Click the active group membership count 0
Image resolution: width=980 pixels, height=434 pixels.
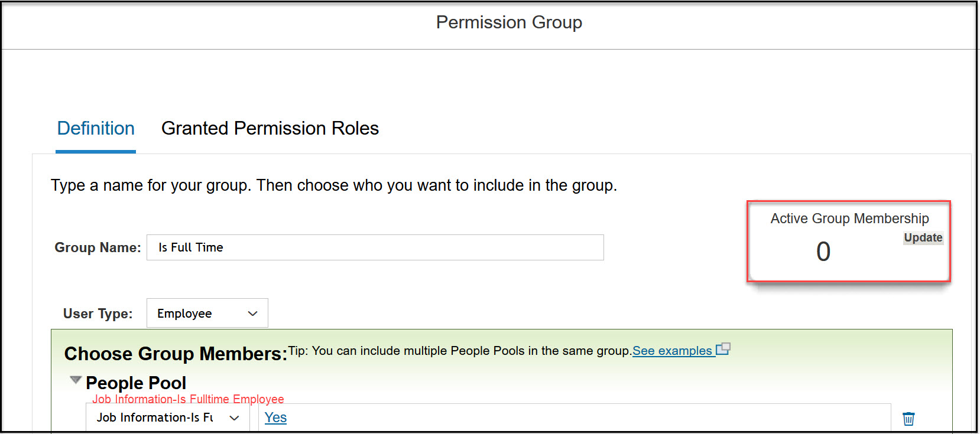[x=823, y=252]
